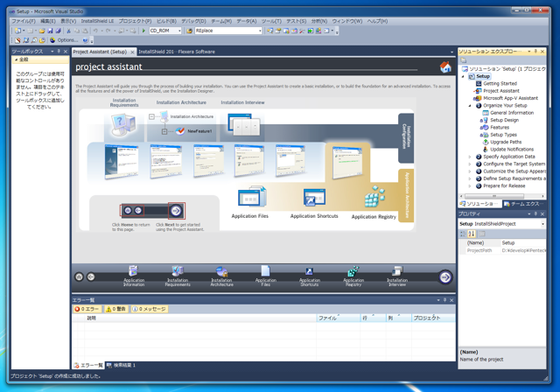This screenshot has width=560, height=392.
Task: Collapse the Installation Architecture tree node in diagram
Action: (151, 116)
